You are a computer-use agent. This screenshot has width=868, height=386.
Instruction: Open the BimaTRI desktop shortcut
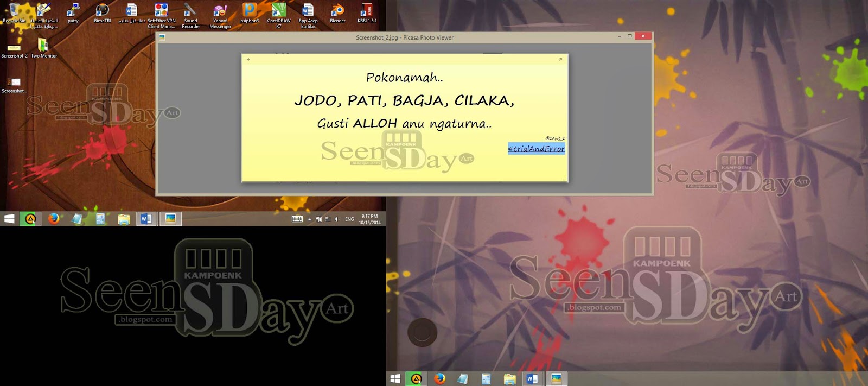point(102,14)
